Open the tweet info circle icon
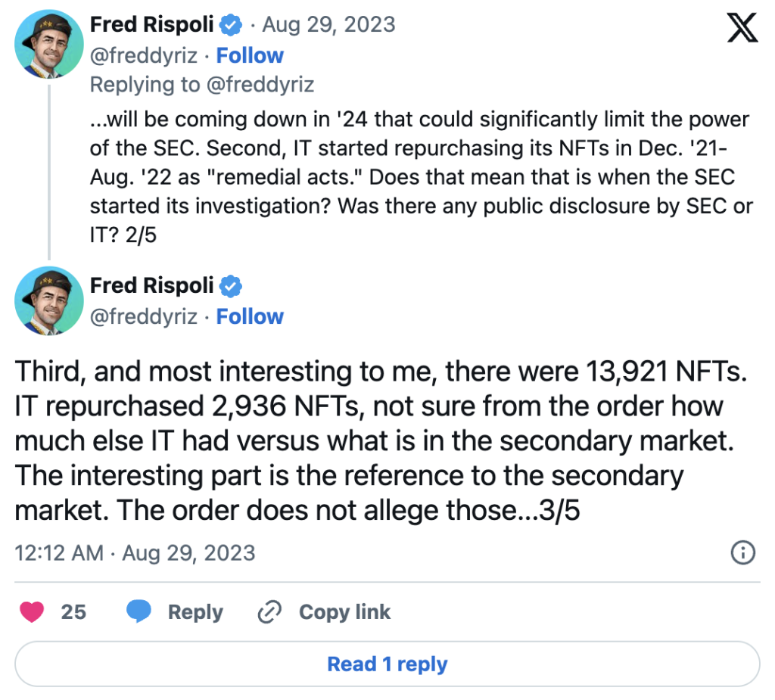Image resolution: width=775 pixels, height=700 pixels. [x=742, y=552]
